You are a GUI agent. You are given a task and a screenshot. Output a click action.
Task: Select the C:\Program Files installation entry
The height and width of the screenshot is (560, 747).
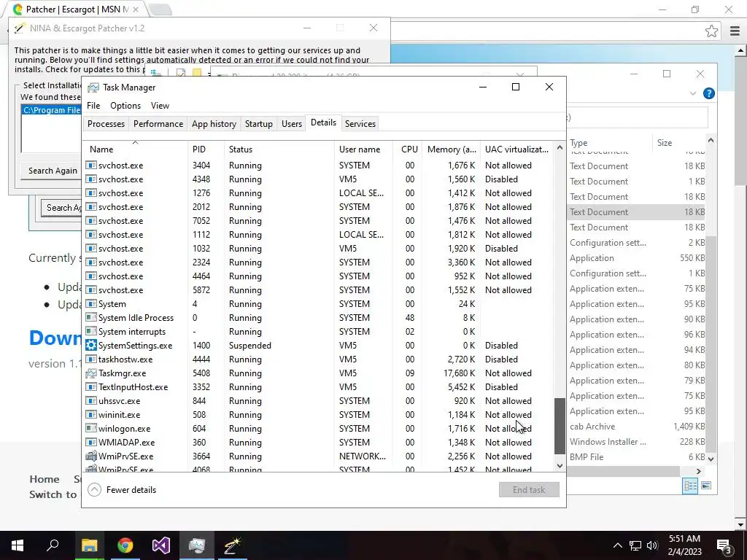point(52,110)
